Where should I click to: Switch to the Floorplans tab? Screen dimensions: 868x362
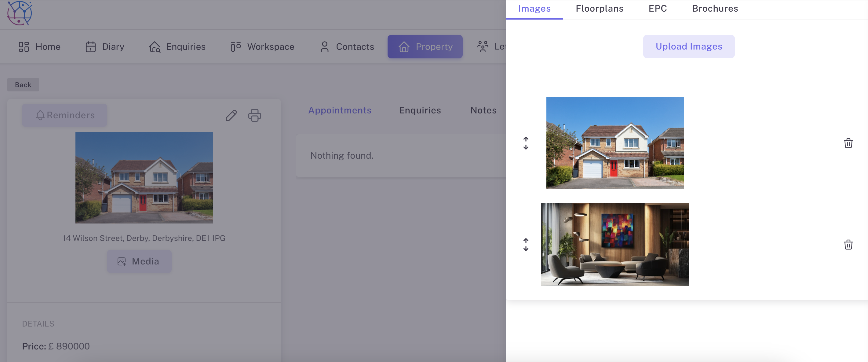(x=599, y=9)
